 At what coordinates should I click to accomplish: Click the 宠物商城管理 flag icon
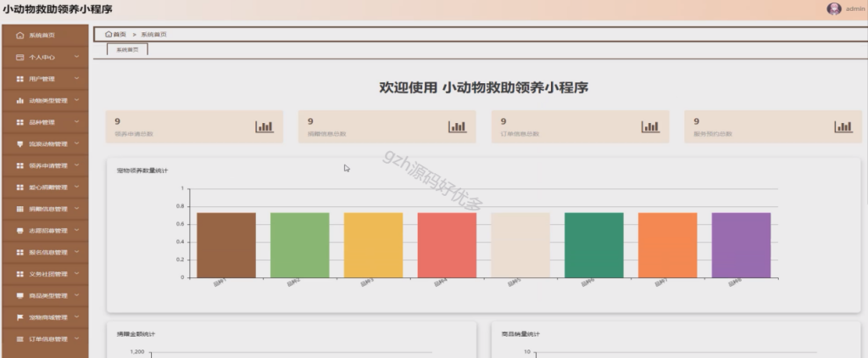20,317
